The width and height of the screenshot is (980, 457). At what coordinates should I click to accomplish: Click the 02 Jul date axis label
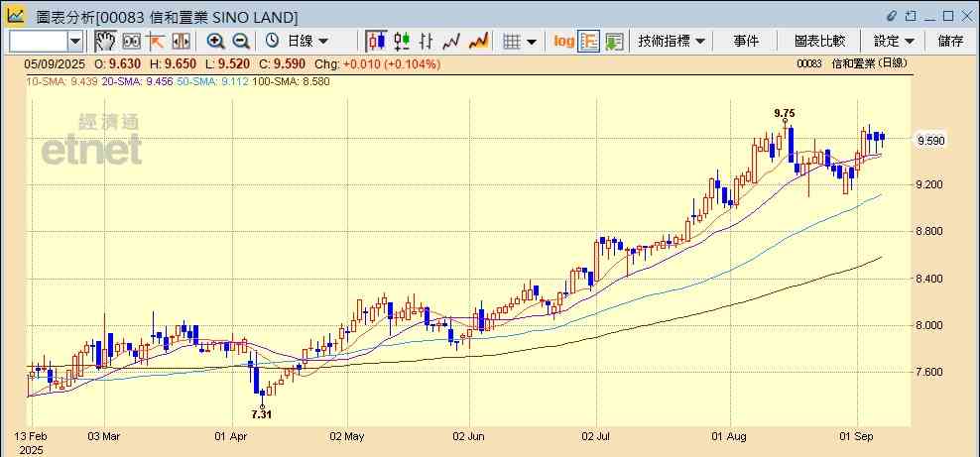tap(597, 436)
